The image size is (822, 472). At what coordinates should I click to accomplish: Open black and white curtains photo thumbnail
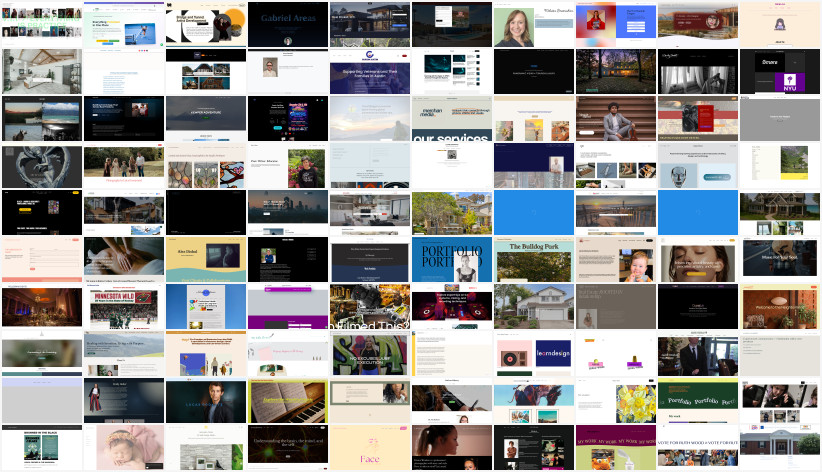click(698, 71)
